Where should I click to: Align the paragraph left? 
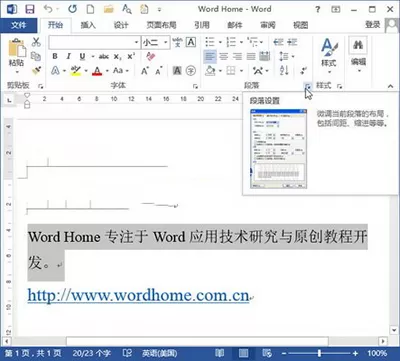coord(210,56)
